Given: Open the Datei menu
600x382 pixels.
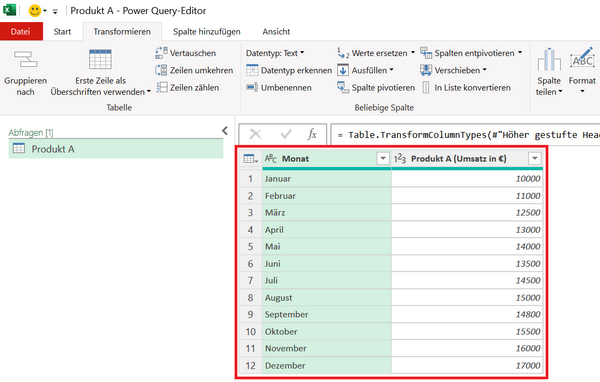Looking at the screenshot, I should (21, 32).
